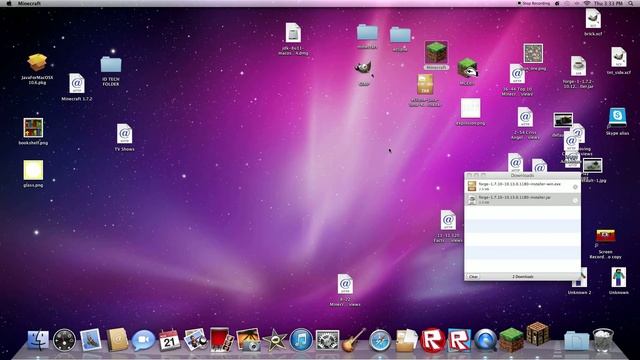Select the eclipse folder on desktop

400,36
